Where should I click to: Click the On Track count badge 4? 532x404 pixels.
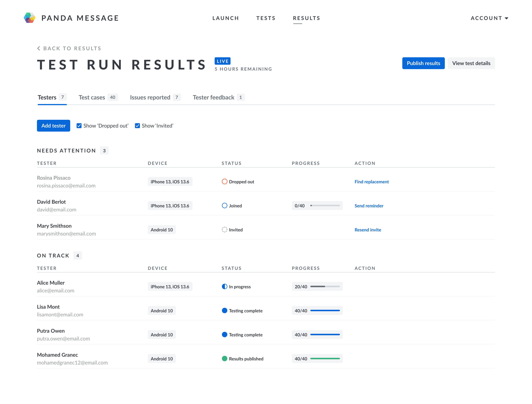tap(77, 256)
